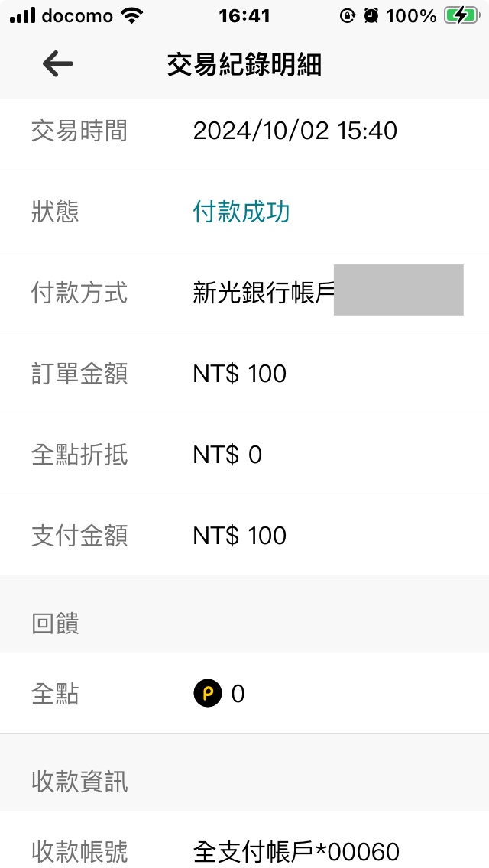Tap the 交易時間 row label
Image resolution: width=489 pixels, height=868 pixels.
click(x=79, y=131)
